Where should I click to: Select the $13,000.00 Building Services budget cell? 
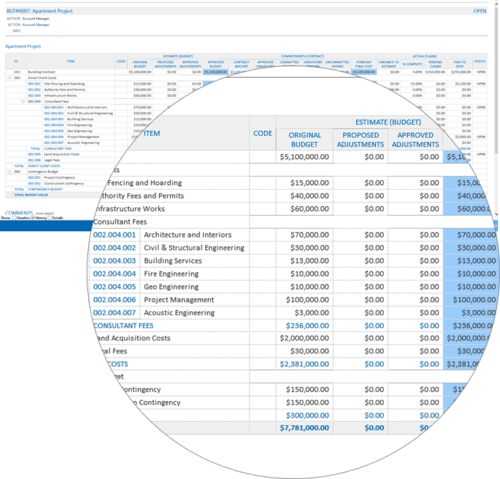[x=310, y=261]
